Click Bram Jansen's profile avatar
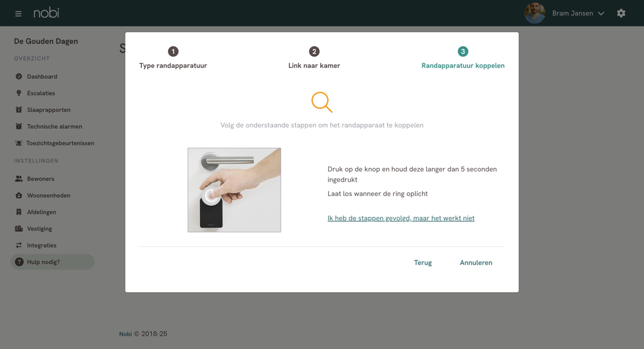 (535, 13)
